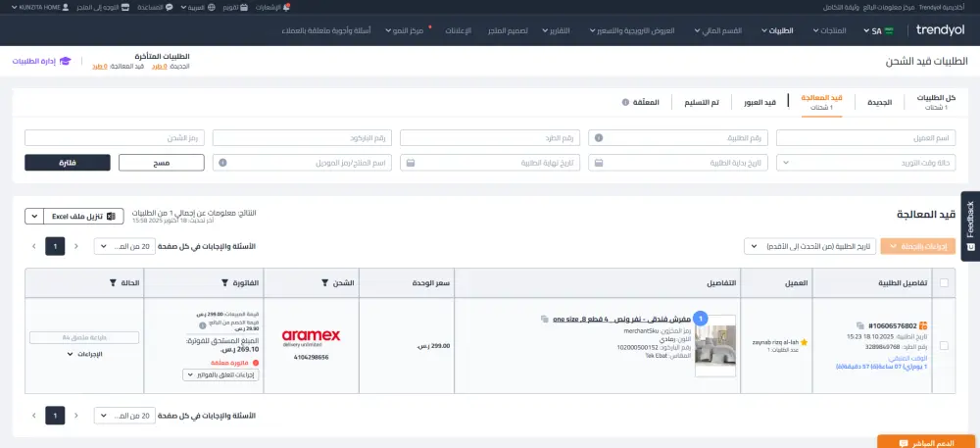Click the KUNZITA HOME user avatar icon
980x448 pixels.
(x=66, y=8)
